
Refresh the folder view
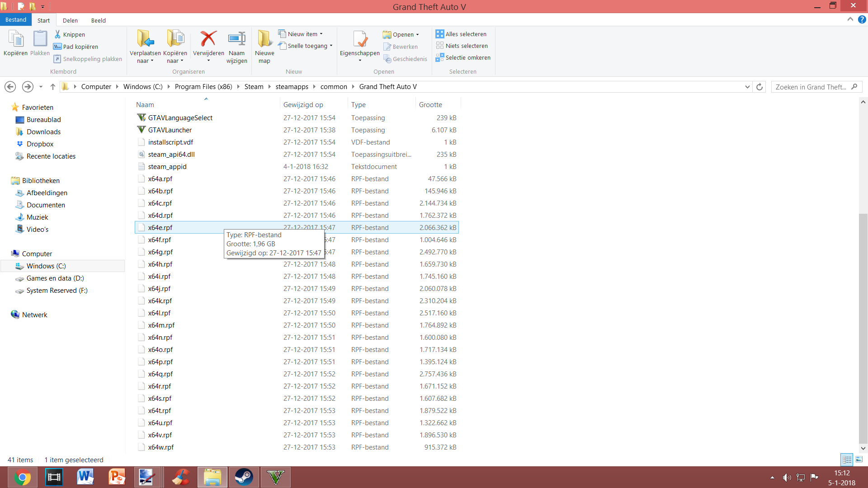(759, 87)
